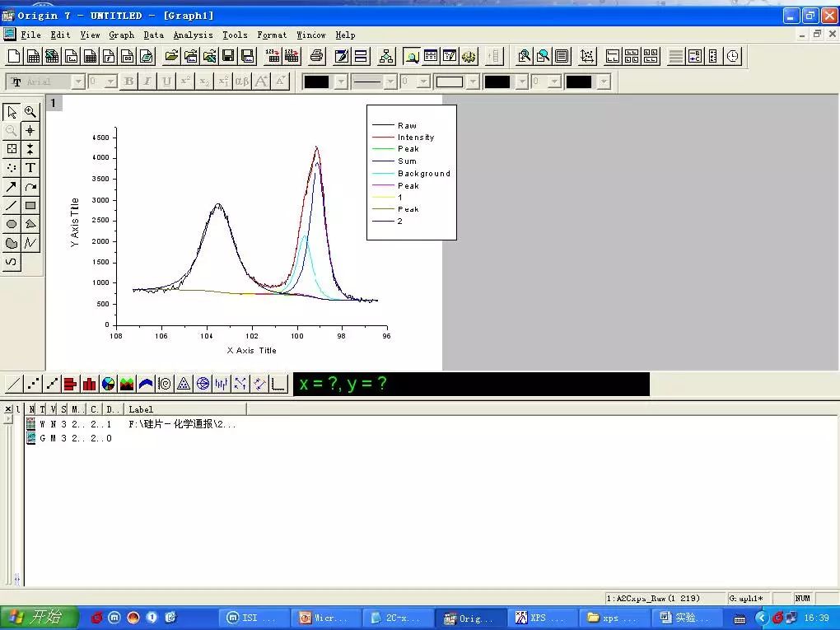Open the fill pattern dropdown arrow
Viewport: 840px width, 630px height.
pos(473,82)
